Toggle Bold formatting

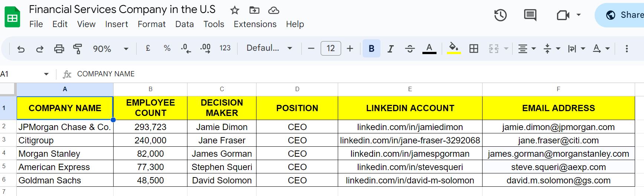(x=371, y=49)
